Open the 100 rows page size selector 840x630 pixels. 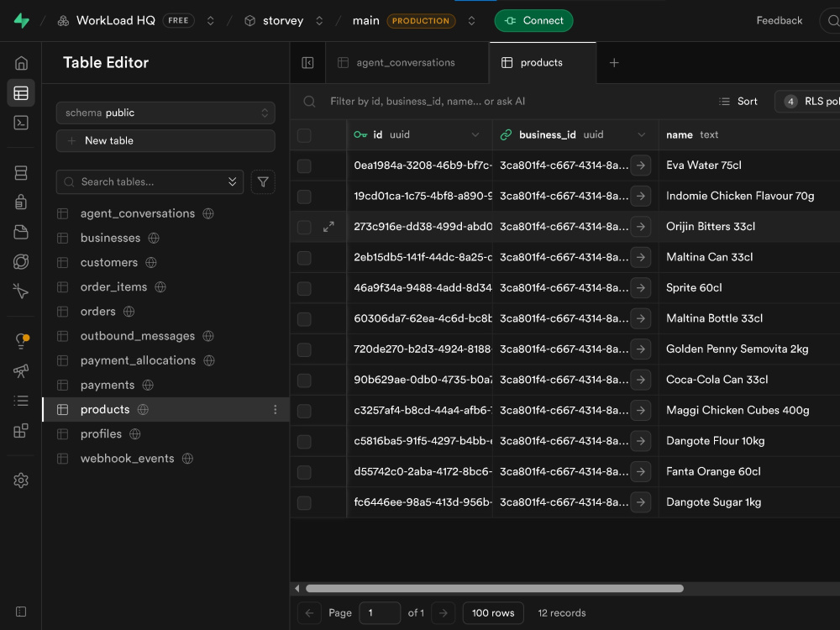[x=493, y=613]
